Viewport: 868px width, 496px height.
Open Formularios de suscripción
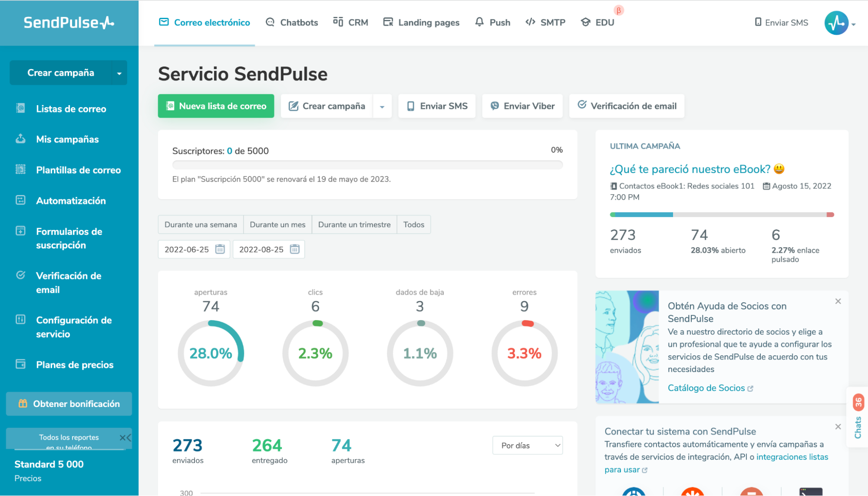[x=69, y=238]
